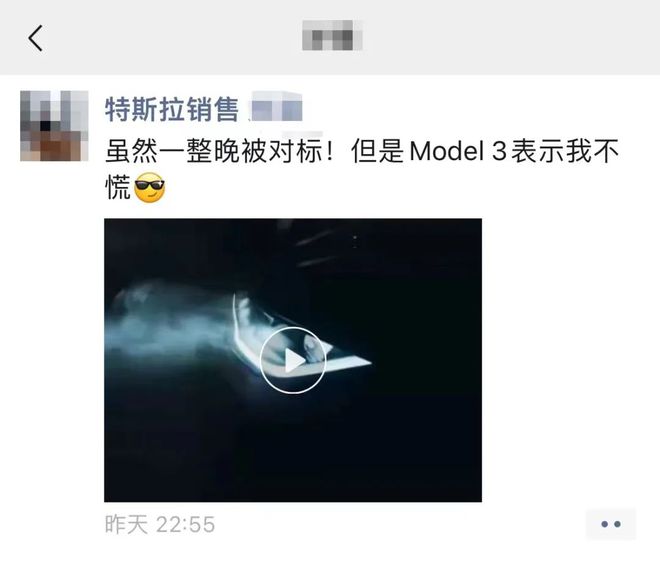This screenshot has height=574, width=660.
Task: Open the two-dot like and comment menu
Action: point(611,524)
